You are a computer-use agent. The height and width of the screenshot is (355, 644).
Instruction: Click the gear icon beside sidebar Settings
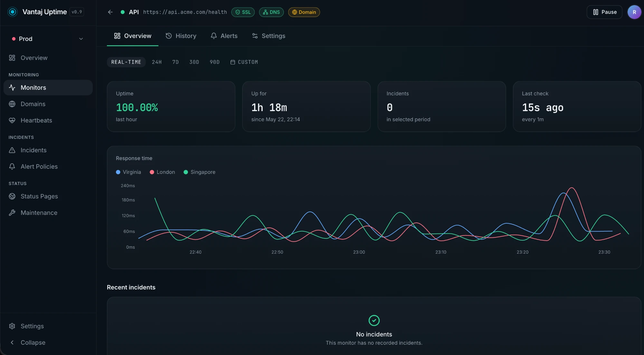tap(12, 326)
